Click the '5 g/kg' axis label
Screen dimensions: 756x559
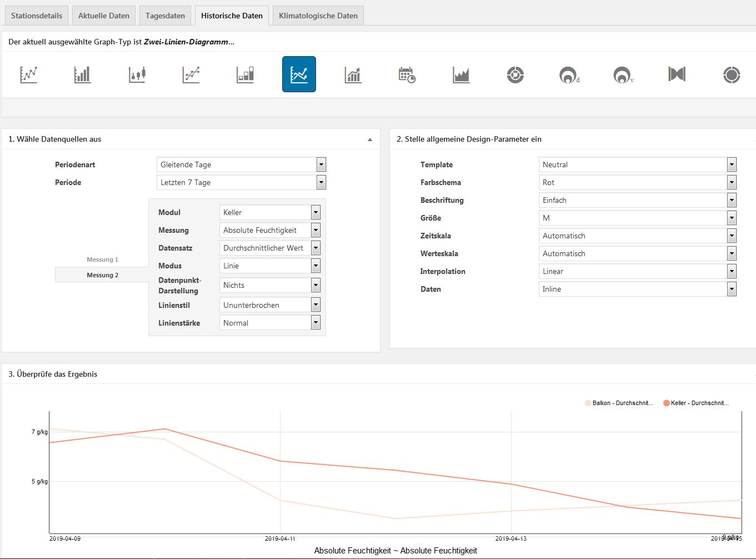(39, 481)
